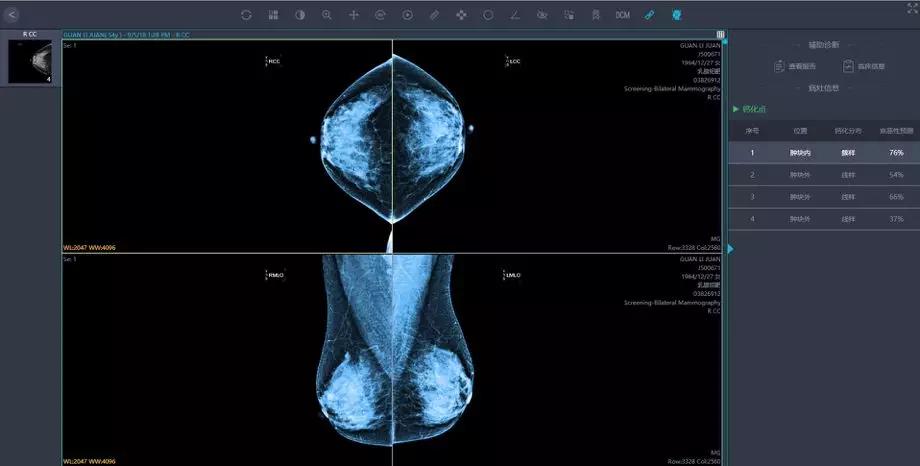
Task: Select lesion row 3 with 66% probability
Action: 824,197
